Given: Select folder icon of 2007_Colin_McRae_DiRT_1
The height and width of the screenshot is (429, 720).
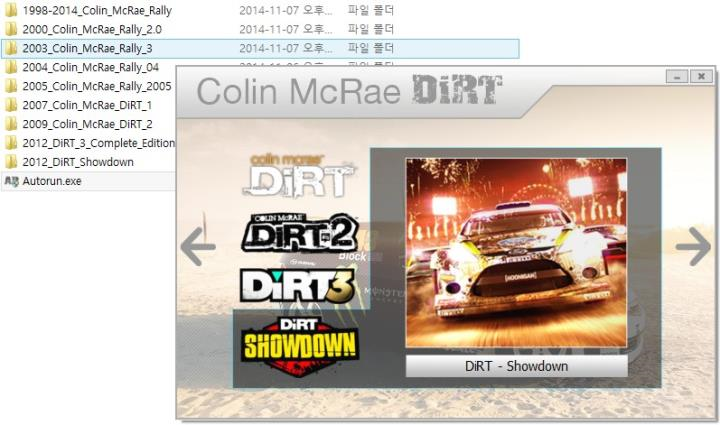Looking at the screenshot, I should coord(11,105).
